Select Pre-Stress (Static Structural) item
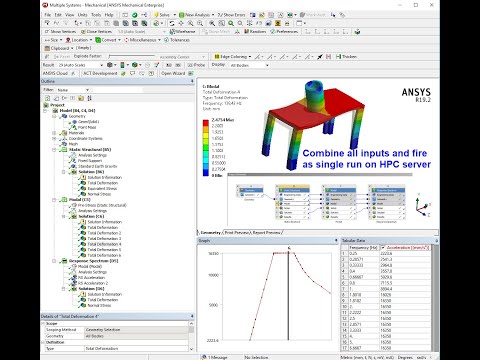Screen dimensions: 480x360 [102, 205]
